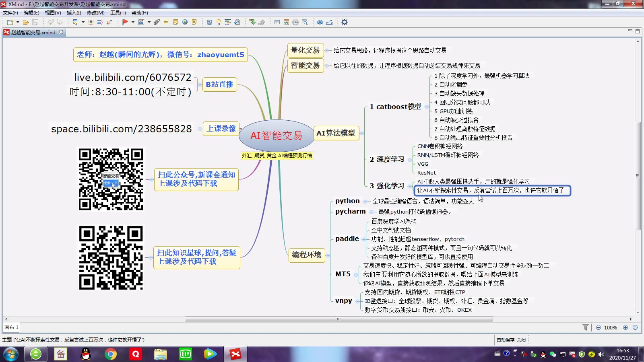644x362 pixels.
Task: Click the Undo arrow icon
Action: 50,22
